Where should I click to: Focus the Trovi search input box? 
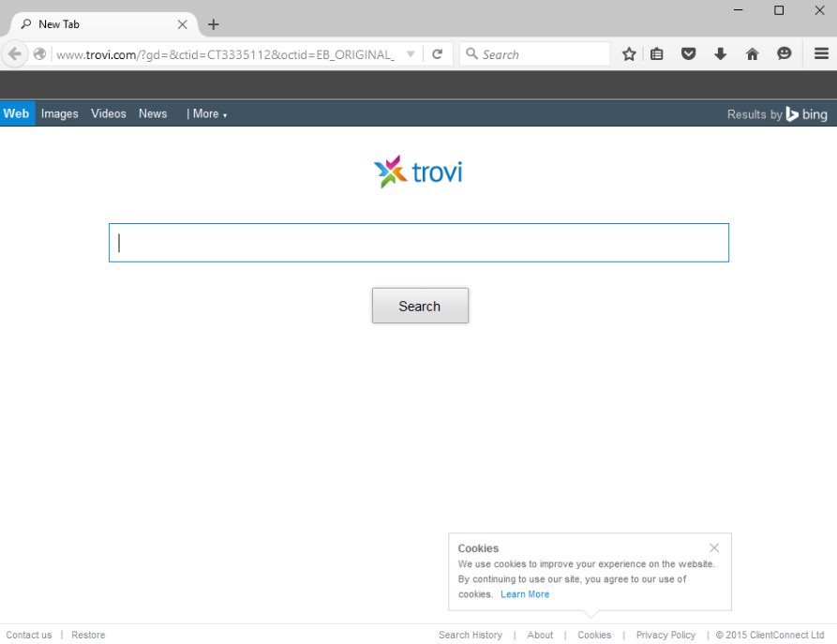pos(418,243)
